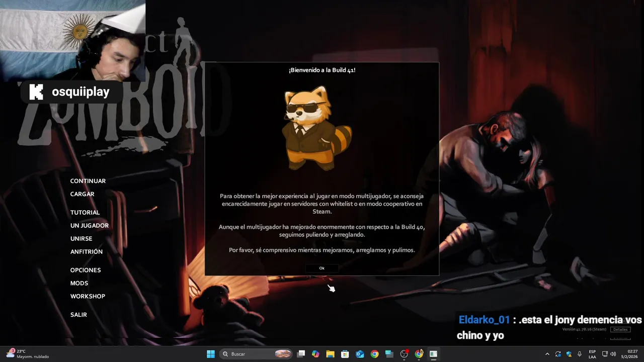Click the taskbar Buscar search box

click(x=257, y=354)
